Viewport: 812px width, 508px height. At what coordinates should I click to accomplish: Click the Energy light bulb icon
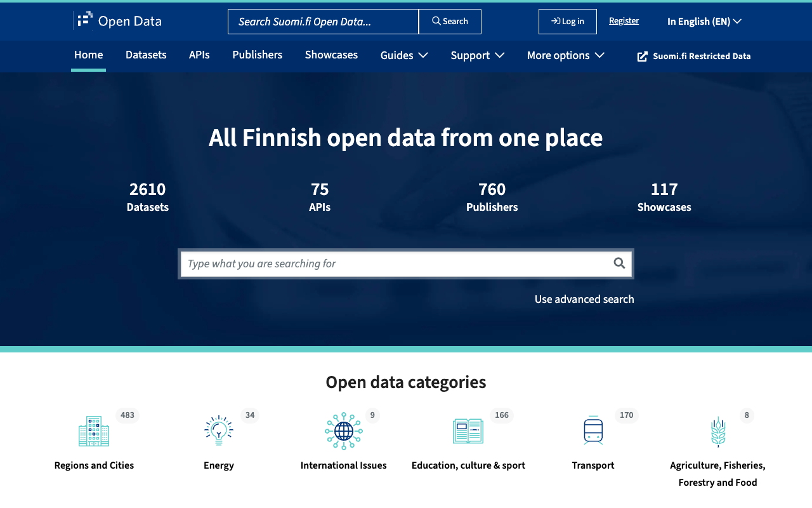[x=219, y=430]
